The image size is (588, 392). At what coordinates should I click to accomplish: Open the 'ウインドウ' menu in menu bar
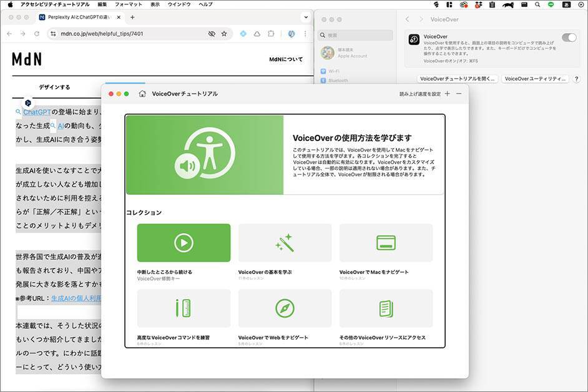point(179,4)
